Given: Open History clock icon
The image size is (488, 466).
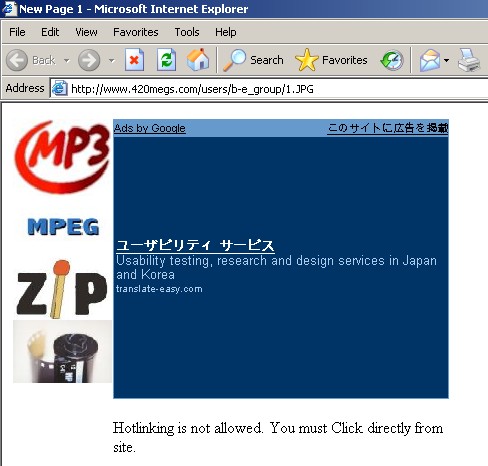Looking at the screenshot, I should 392,60.
